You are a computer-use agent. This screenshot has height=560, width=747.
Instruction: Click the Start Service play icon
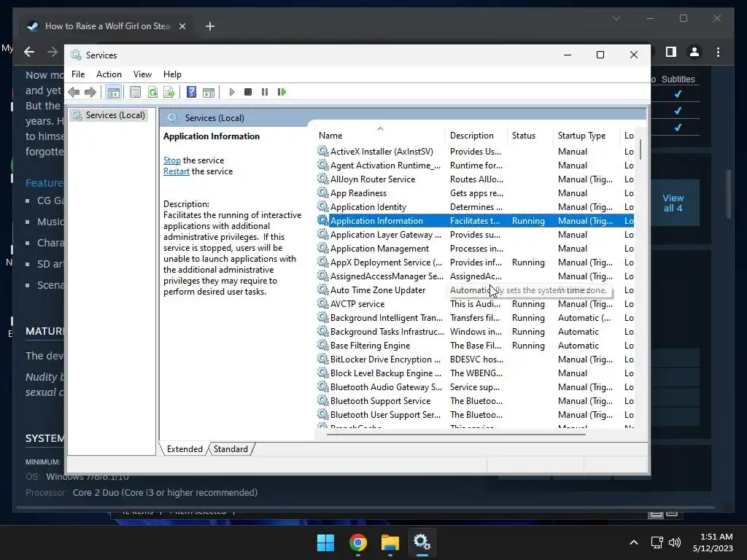pos(232,92)
